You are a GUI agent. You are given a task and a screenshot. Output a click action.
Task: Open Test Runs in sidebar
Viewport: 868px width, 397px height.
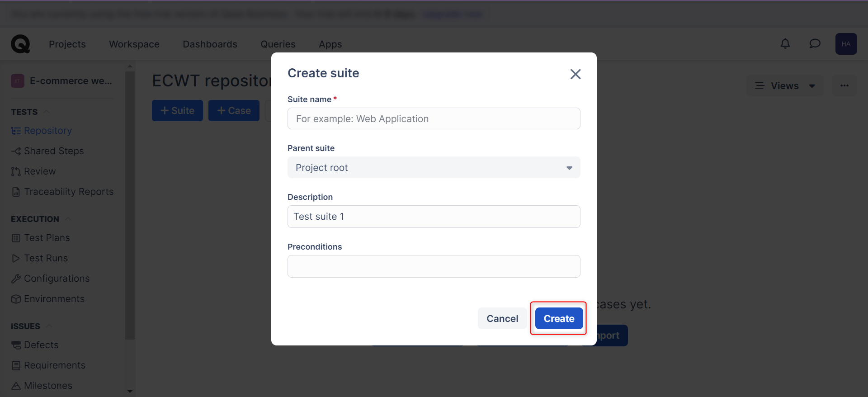(x=46, y=258)
